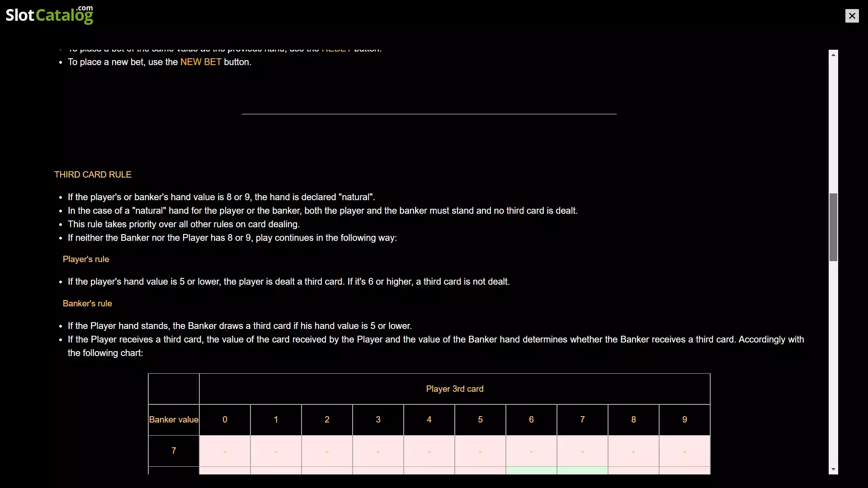868x488 pixels.
Task: Click row 7 cell under column 0
Action: [225, 451]
